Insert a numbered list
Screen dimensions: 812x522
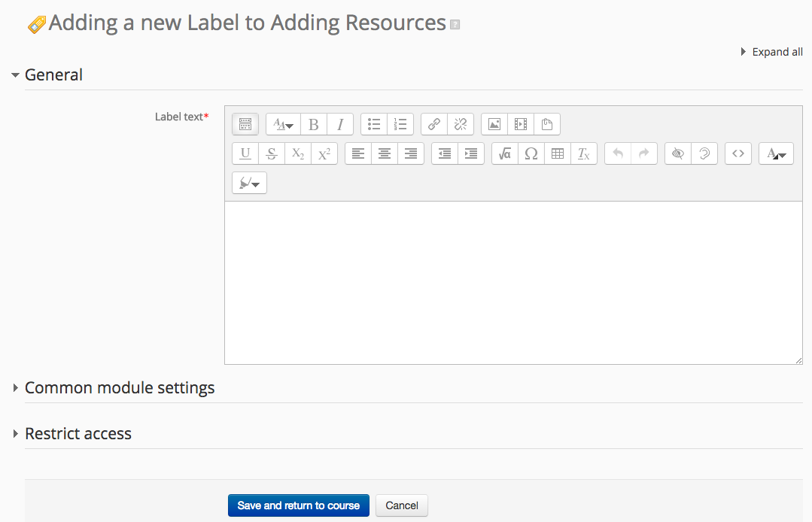tap(400, 124)
